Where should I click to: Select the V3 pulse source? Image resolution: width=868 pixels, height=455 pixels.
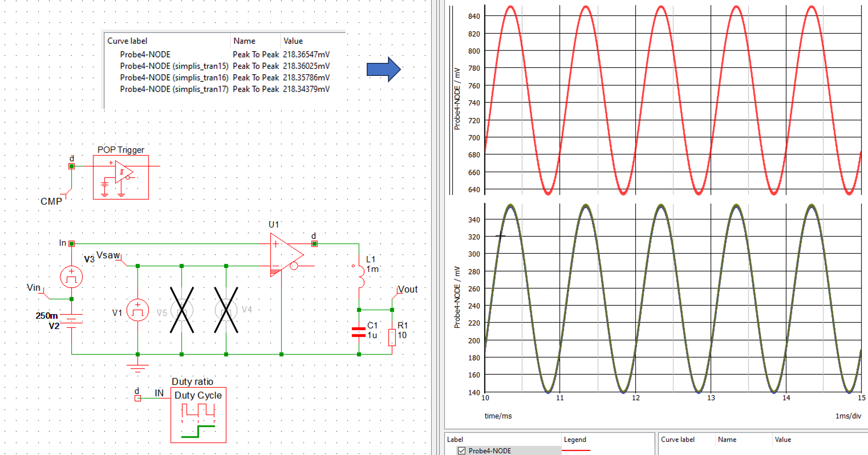[x=72, y=277]
